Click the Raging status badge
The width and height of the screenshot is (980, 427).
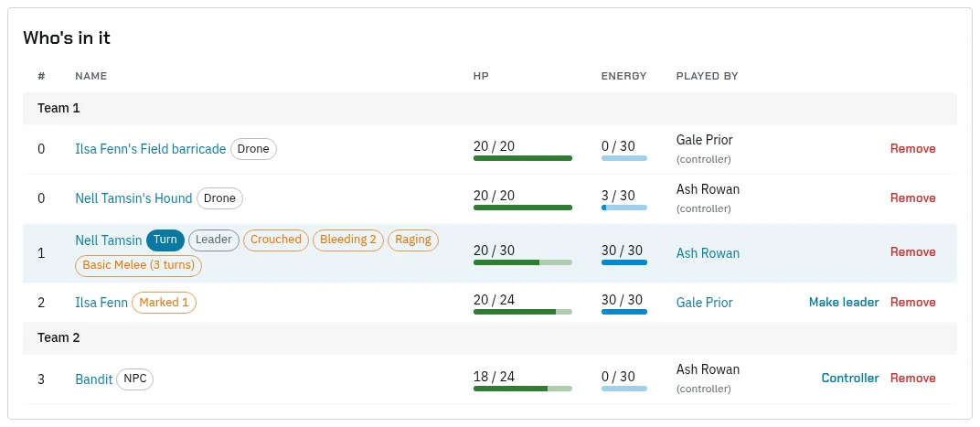pos(413,240)
